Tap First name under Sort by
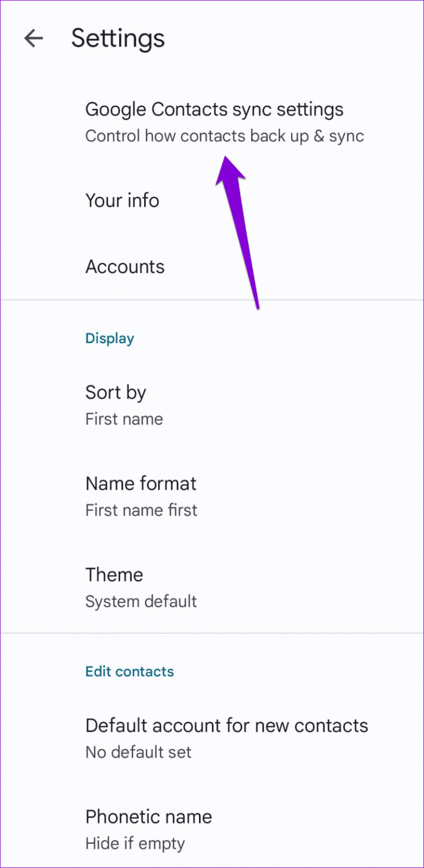The image size is (424, 868). [124, 419]
